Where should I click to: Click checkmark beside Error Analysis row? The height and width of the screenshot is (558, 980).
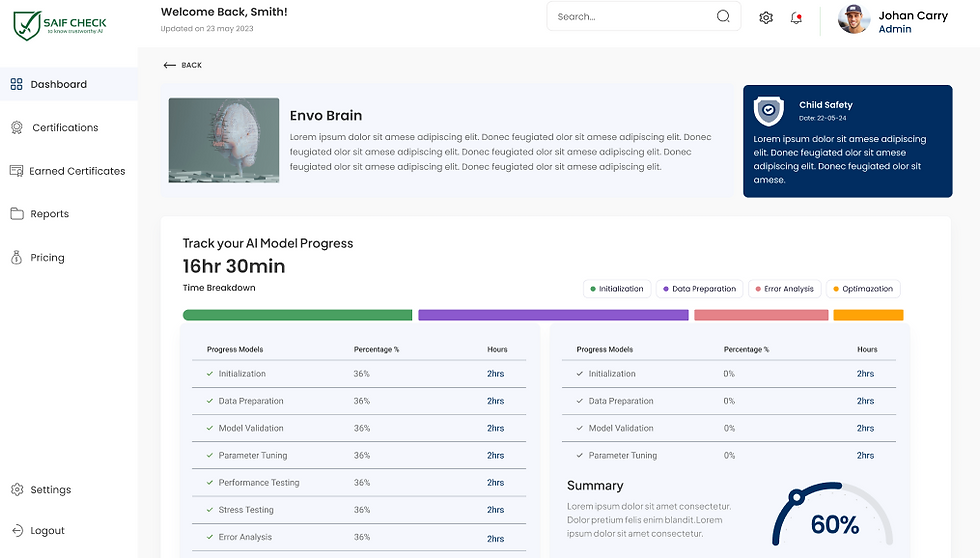[x=210, y=537]
